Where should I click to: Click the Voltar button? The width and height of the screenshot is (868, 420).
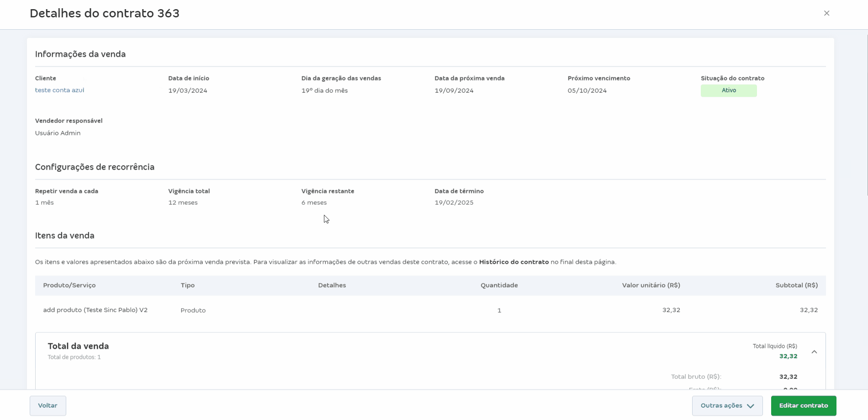(x=48, y=406)
